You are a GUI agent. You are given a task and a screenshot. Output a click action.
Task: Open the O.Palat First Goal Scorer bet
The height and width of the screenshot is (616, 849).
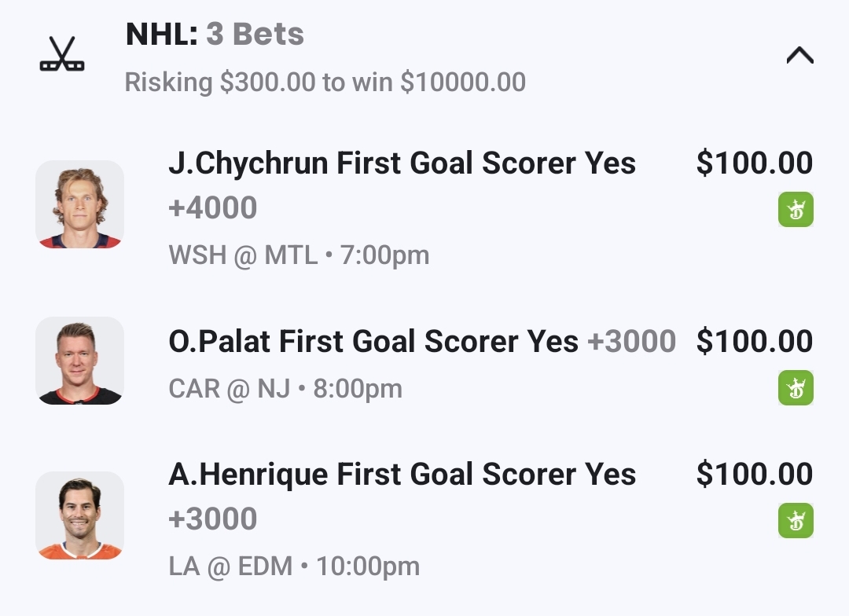tap(374, 342)
